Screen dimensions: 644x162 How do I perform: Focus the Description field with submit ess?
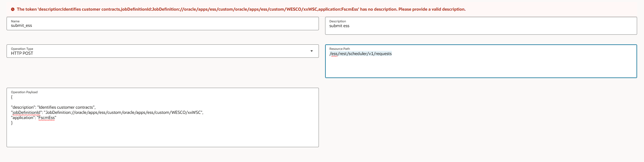481,26
